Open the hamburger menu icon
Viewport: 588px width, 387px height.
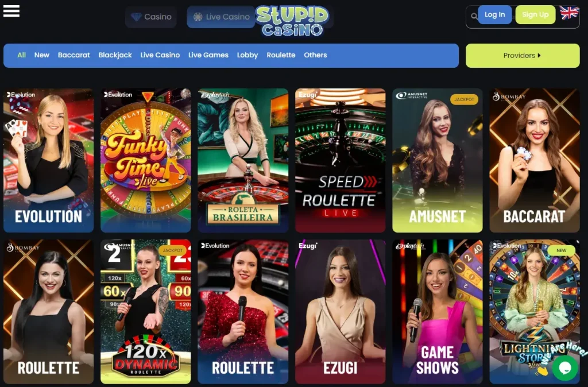tap(11, 11)
